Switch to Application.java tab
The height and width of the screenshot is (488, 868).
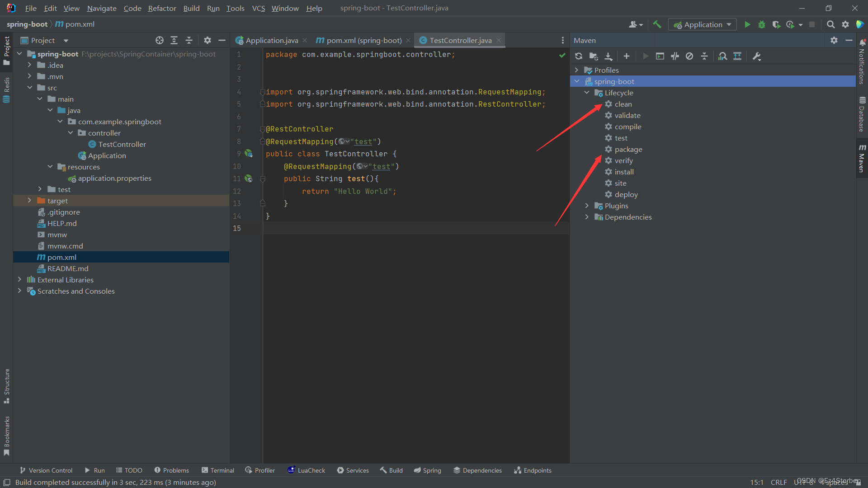pos(272,40)
